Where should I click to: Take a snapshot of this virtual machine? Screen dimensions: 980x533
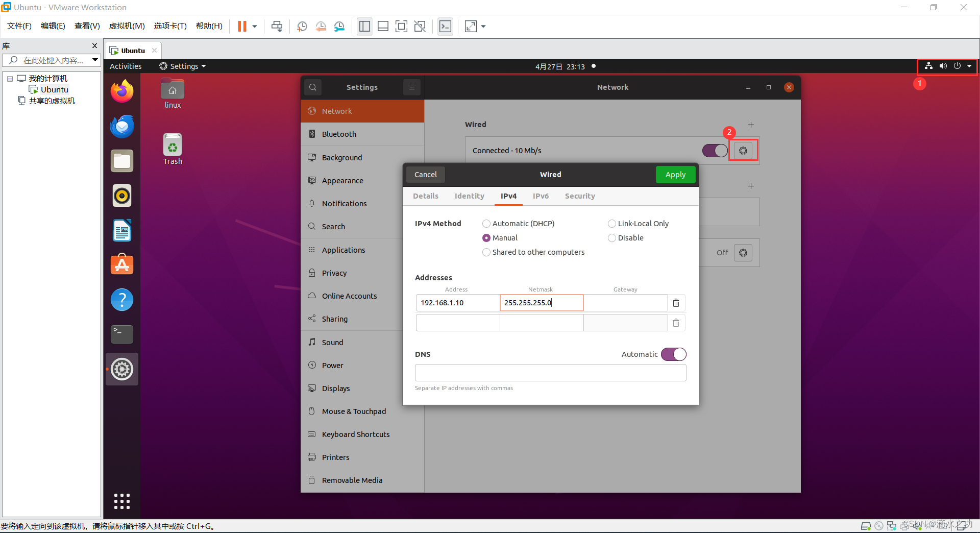[302, 26]
